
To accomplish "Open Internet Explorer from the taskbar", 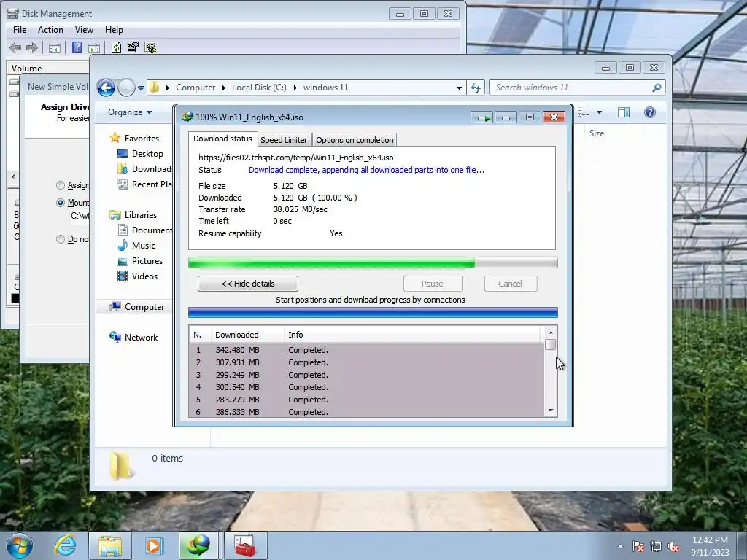I will point(65,545).
